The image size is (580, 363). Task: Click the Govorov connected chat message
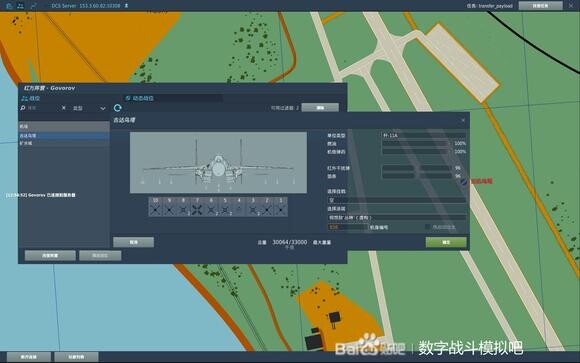41,195
